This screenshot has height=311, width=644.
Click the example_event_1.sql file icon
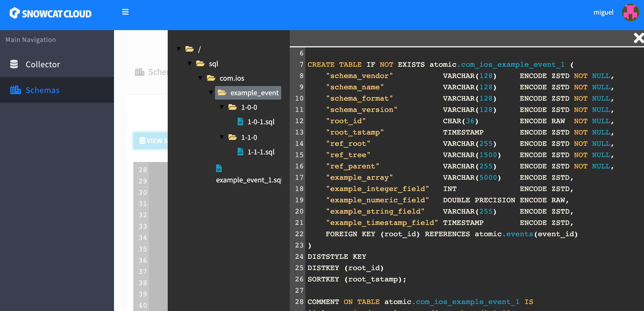click(x=219, y=168)
